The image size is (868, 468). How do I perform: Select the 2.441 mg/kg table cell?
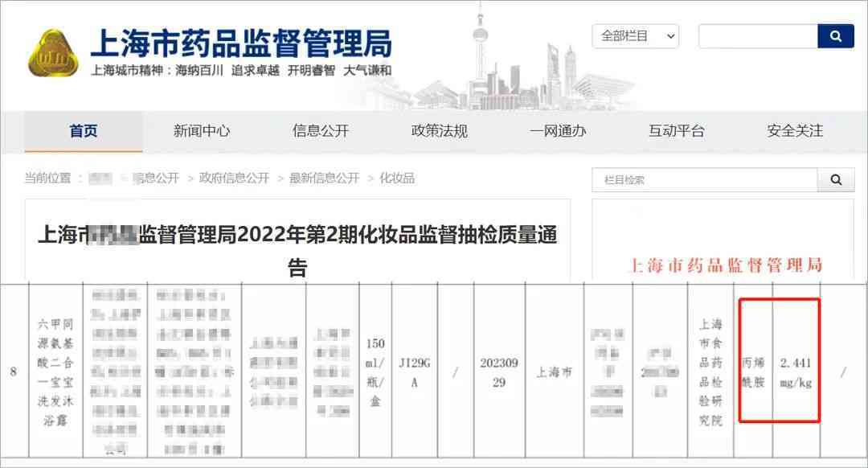pyautogui.click(x=796, y=372)
